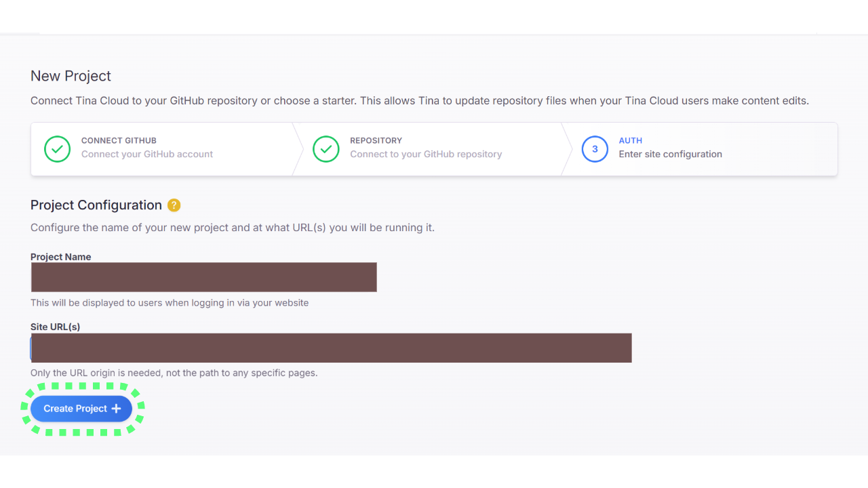Click the plus icon inside Create Project
This screenshot has height=488, width=868.
coord(116,409)
